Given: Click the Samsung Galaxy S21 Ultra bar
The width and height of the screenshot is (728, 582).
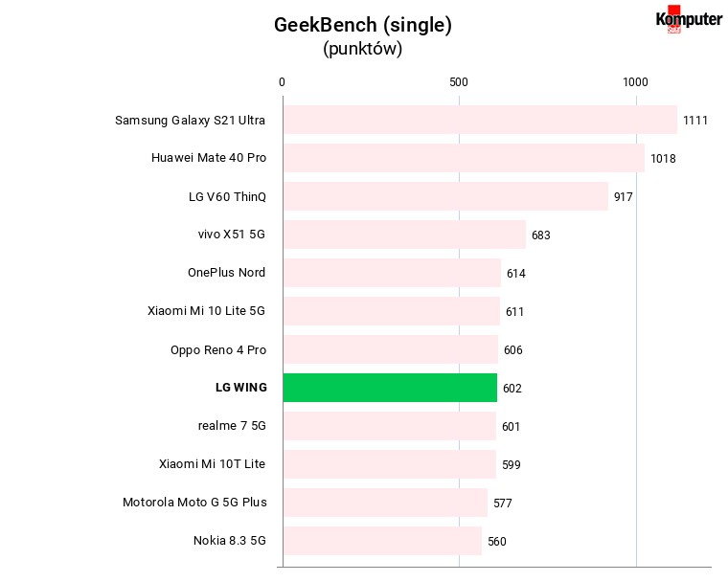Looking at the screenshot, I should point(481,120).
